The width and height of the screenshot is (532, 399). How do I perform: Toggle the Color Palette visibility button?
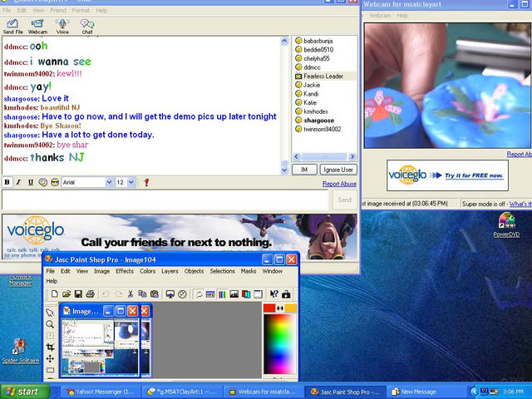click(222, 294)
